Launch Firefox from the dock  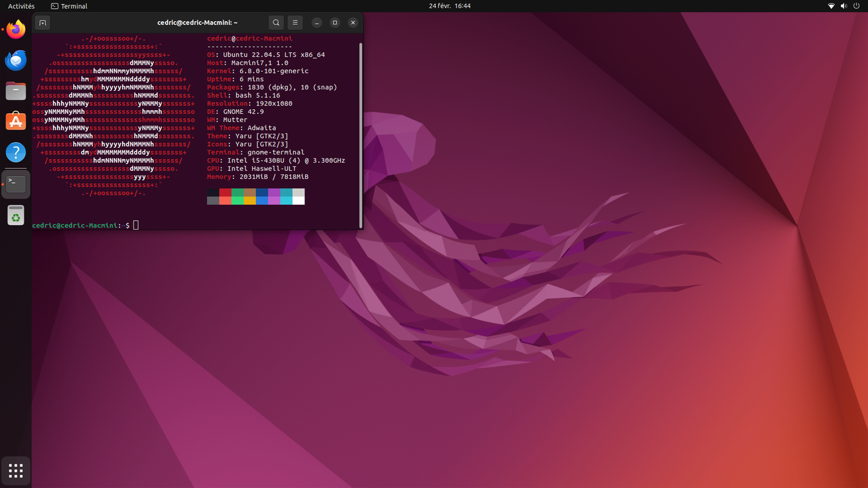coord(16,29)
